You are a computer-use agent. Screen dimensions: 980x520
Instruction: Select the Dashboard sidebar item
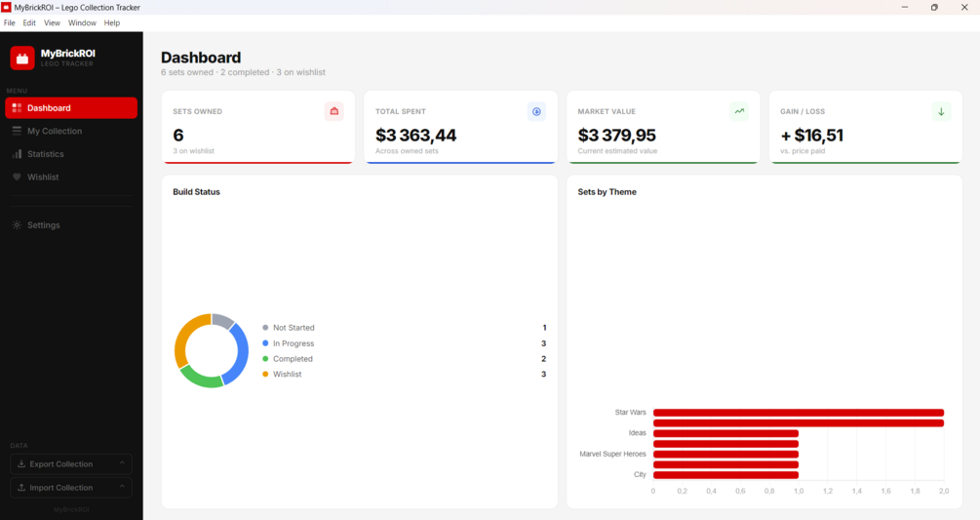click(x=71, y=107)
